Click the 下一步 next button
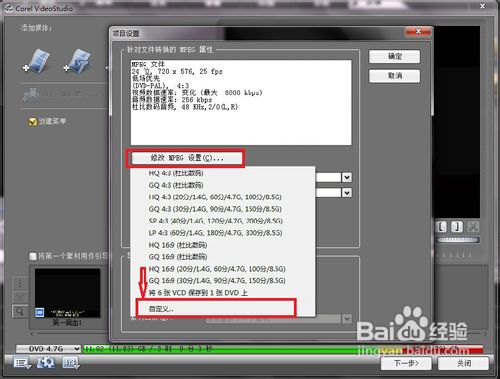Viewport: 500px width, 379px height. (406, 363)
